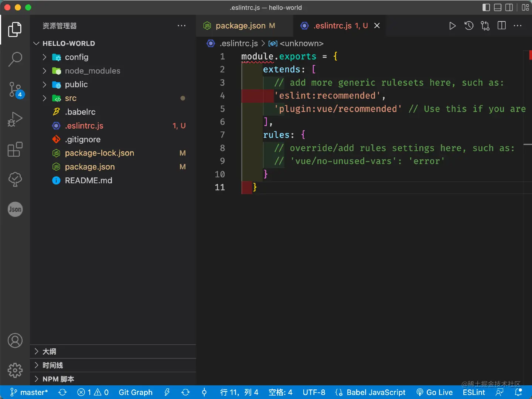Open file history timeline icon in editor toolbar
This screenshot has height=399, width=532.
click(469, 26)
